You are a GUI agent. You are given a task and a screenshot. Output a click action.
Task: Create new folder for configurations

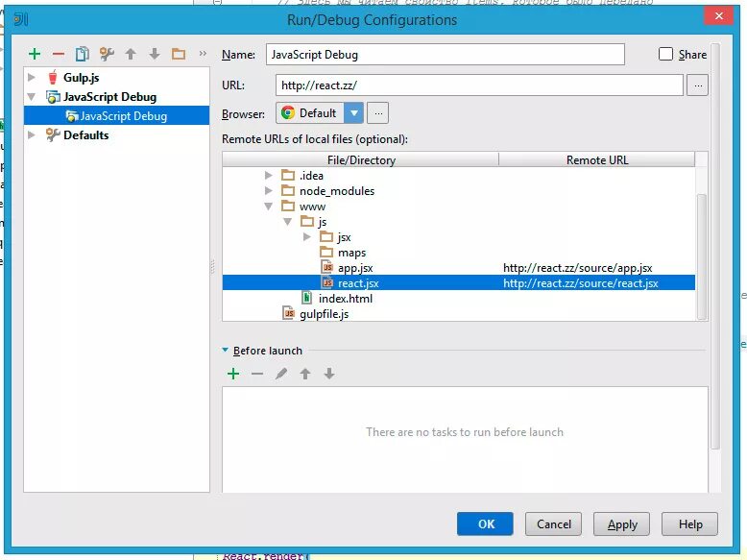coord(179,54)
